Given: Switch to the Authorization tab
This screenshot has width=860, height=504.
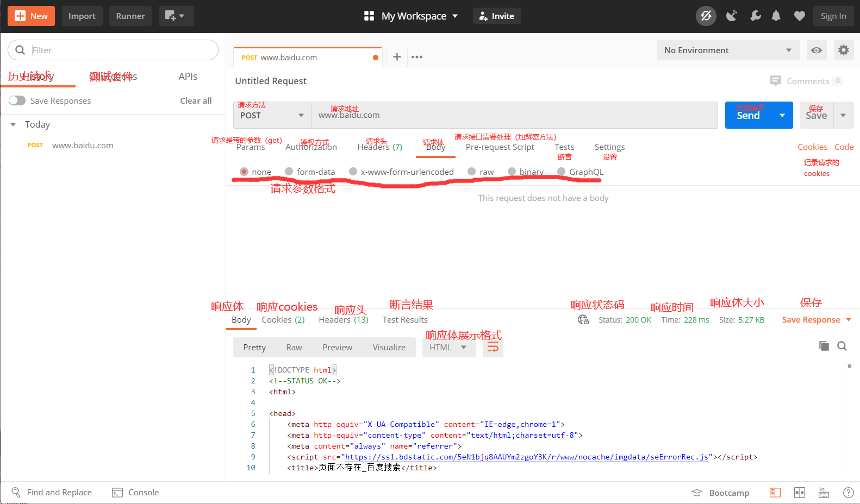Looking at the screenshot, I should pyautogui.click(x=311, y=147).
